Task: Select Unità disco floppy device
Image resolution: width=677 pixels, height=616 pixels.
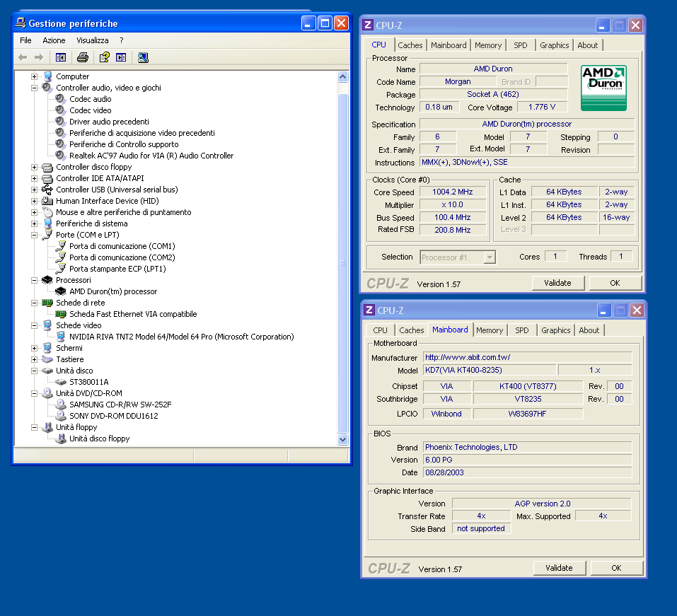Action: click(99, 438)
